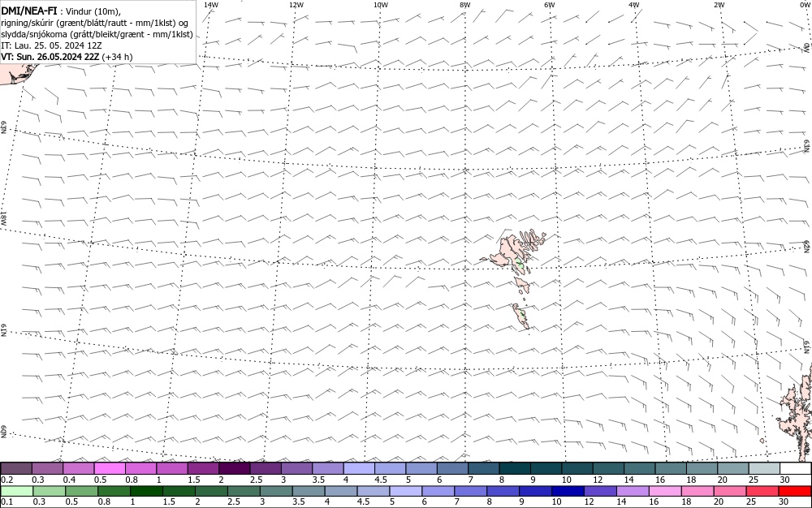This screenshot has width=812, height=508.
Task: Select the light gray 25 swatch in upper scale
Action: [x=764, y=468]
